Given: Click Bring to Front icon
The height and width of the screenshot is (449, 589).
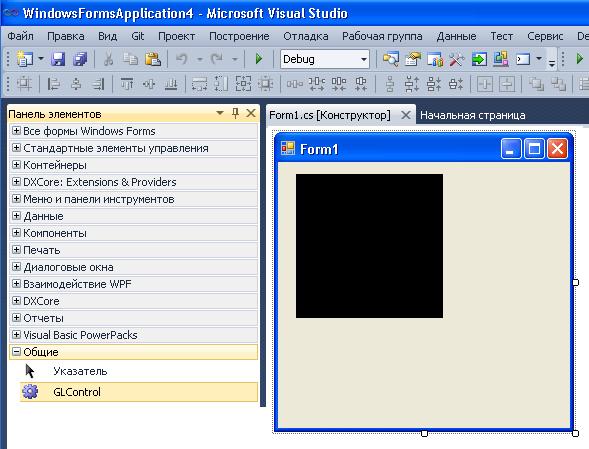Looking at the screenshot, I should click(536, 84).
